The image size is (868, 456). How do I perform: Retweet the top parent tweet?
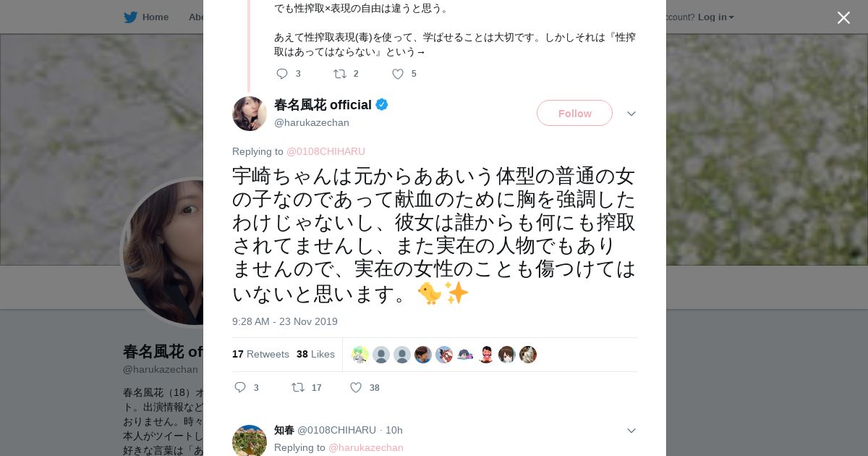pos(339,74)
